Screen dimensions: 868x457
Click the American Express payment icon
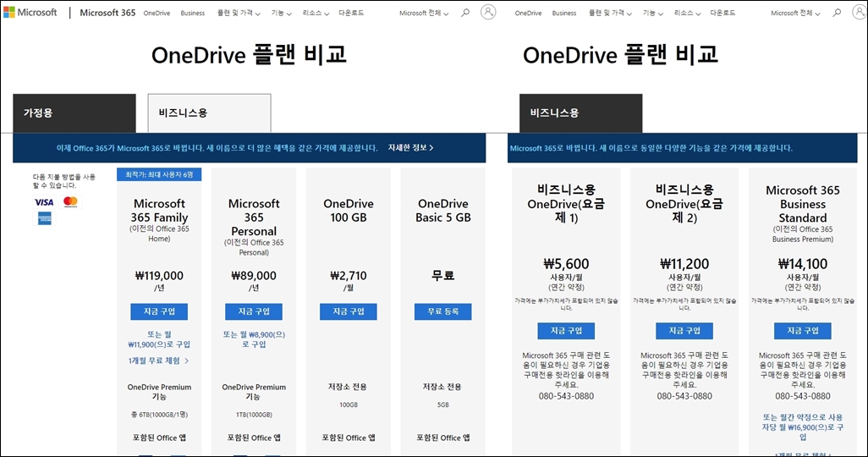pyautogui.click(x=45, y=218)
